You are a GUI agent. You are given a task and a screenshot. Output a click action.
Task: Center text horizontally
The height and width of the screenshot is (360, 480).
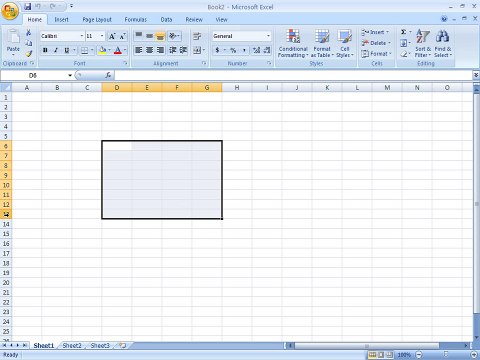click(x=150, y=50)
